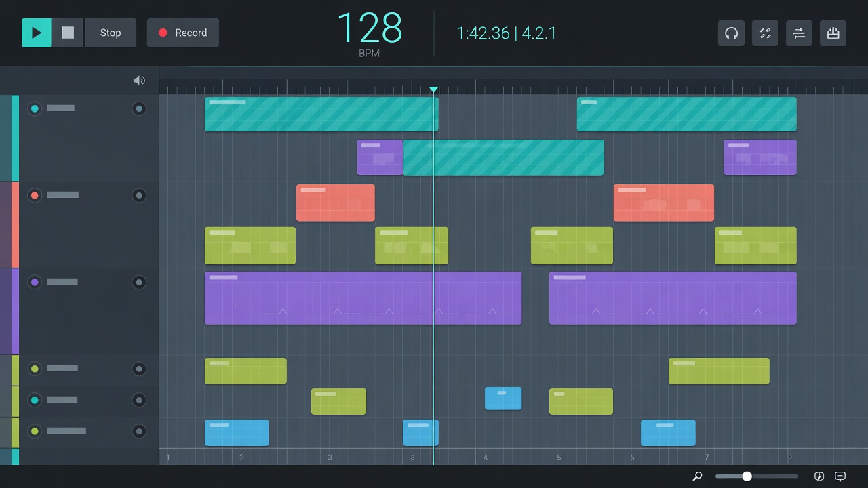This screenshot has width=868, height=488.
Task: Open the headphones monitoring icon
Action: 731,33
